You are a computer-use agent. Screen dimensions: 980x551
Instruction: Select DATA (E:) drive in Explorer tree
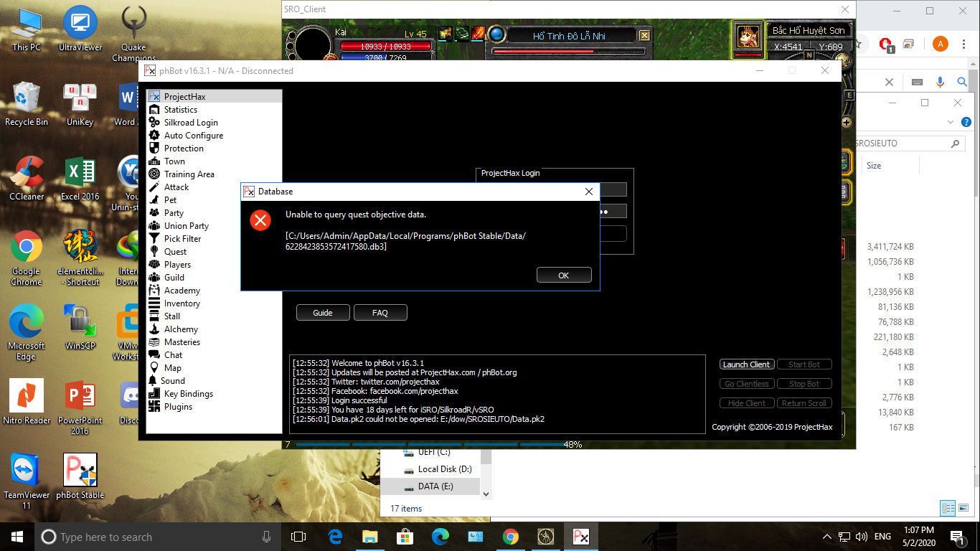coord(435,486)
